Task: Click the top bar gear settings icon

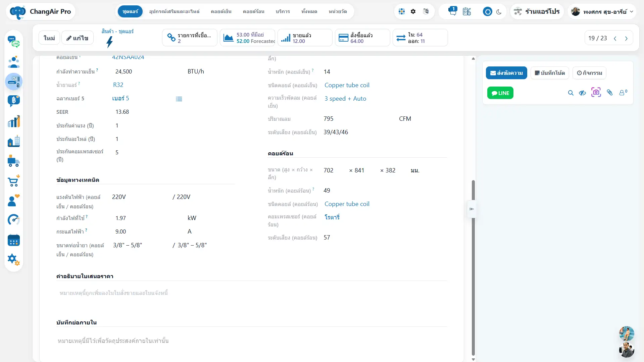Action: coord(413,11)
